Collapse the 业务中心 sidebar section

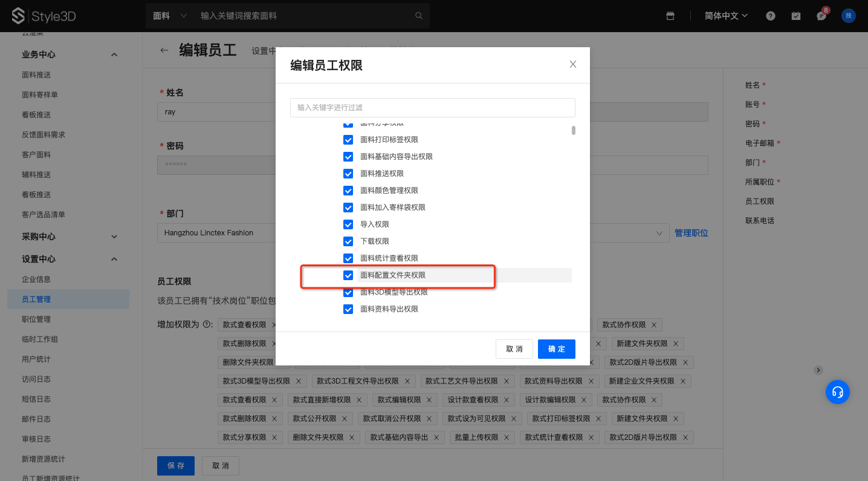[x=114, y=54]
